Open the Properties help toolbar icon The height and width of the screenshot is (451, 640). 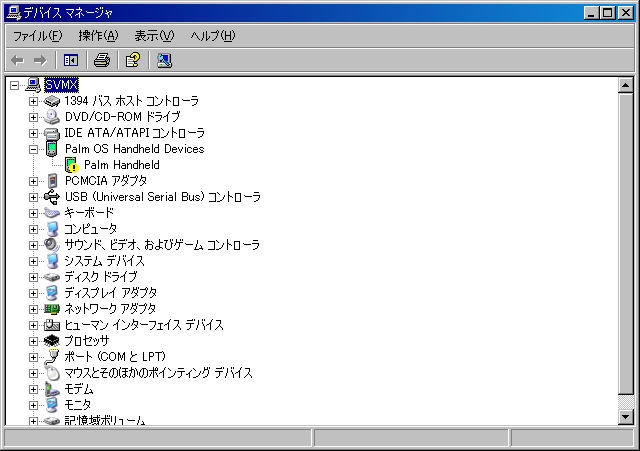tap(133, 60)
